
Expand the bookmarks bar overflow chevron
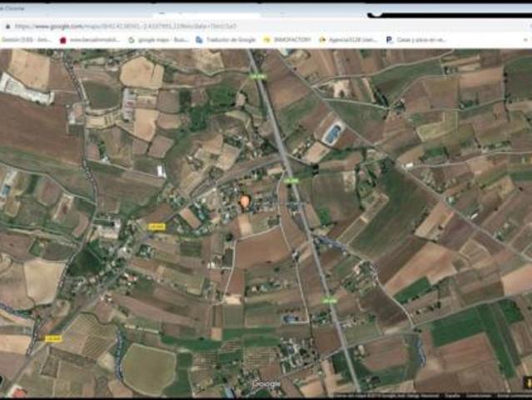525,40
